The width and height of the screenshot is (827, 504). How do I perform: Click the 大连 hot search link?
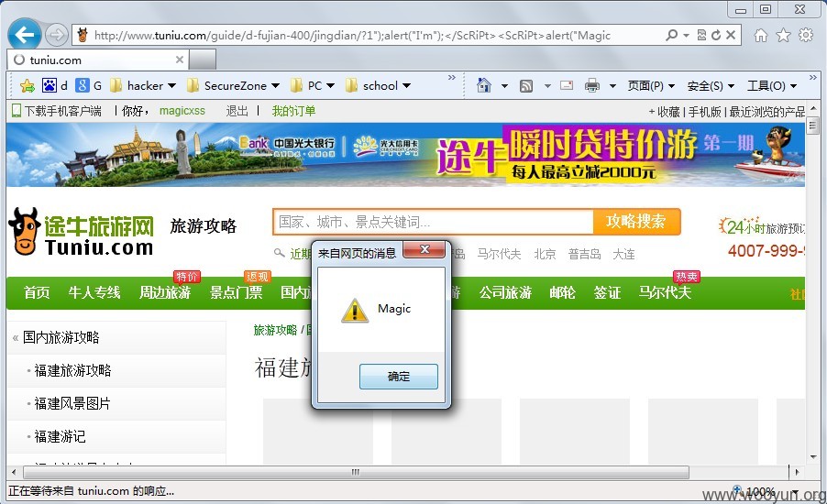click(623, 254)
